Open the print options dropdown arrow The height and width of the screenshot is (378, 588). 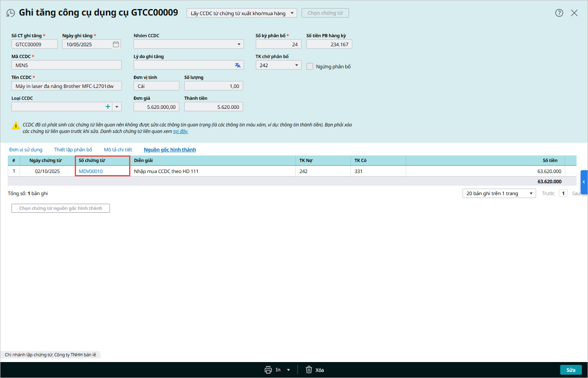coord(288,370)
